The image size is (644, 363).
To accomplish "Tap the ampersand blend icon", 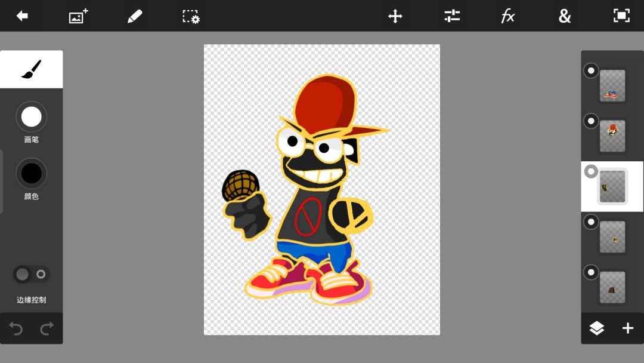I will pyautogui.click(x=565, y=17).
